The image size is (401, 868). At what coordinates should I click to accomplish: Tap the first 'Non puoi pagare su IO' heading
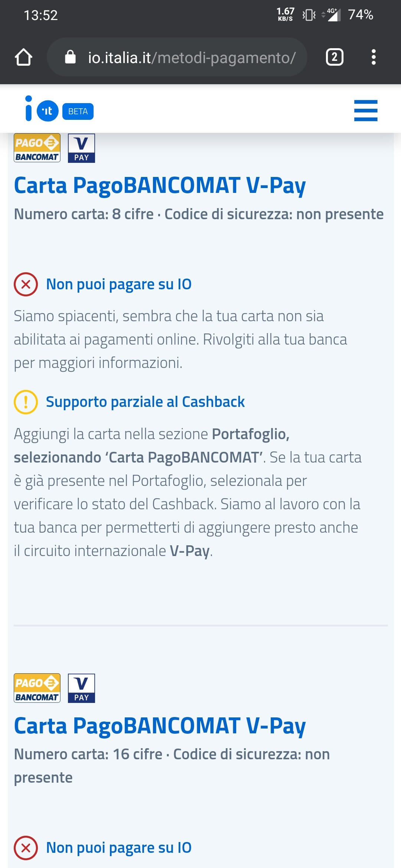click(119, 285)
